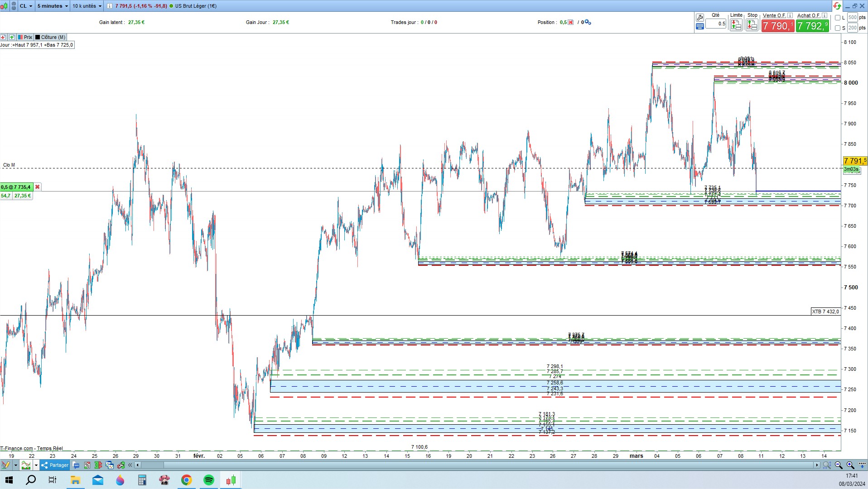868x489 pixels.
Task: Expand the CL instrument dropdown
Action: tap(26, 6)
